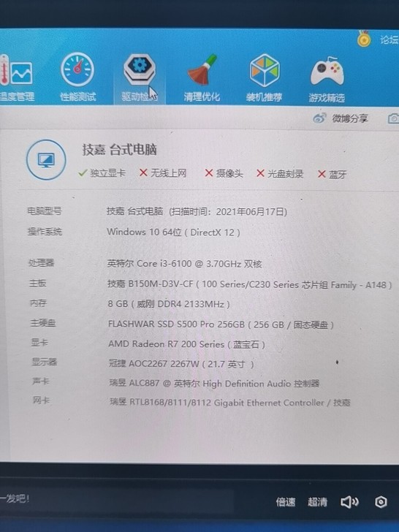Image resolution: width=399 pixels, height=532 pixels.
Task: Click the gold medal icon
Action: click(364, 38)
